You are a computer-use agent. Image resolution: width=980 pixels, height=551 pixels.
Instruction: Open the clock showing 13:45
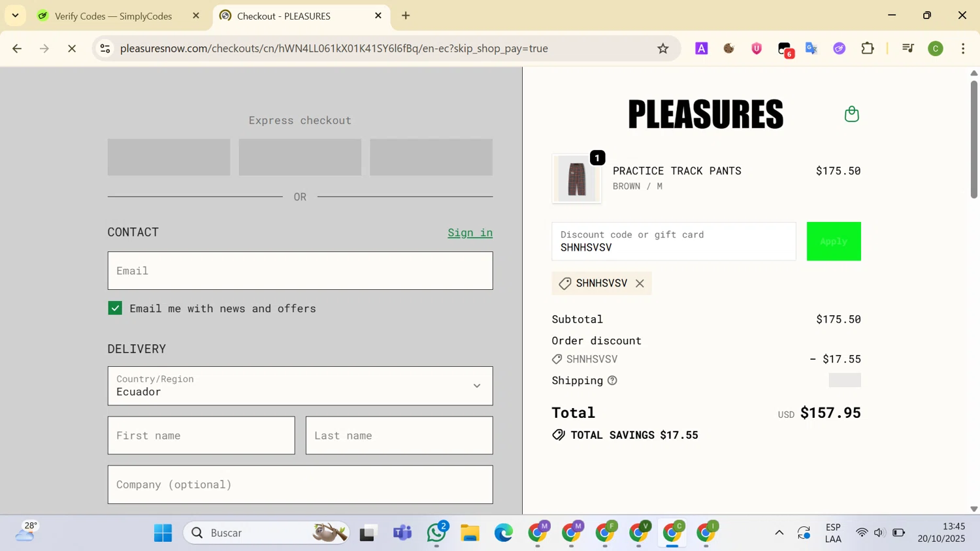pyautogui.click(x=941, y=533)
